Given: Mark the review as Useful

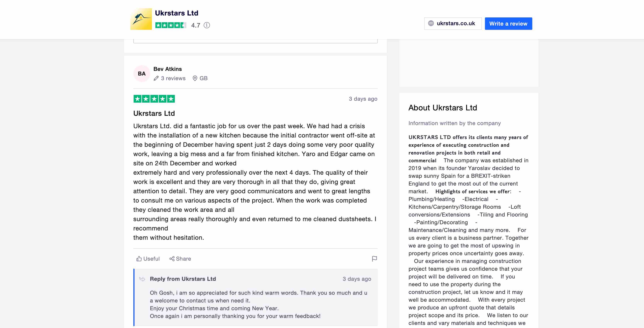Looking at the screenshot, I should (x=148, y=259).
